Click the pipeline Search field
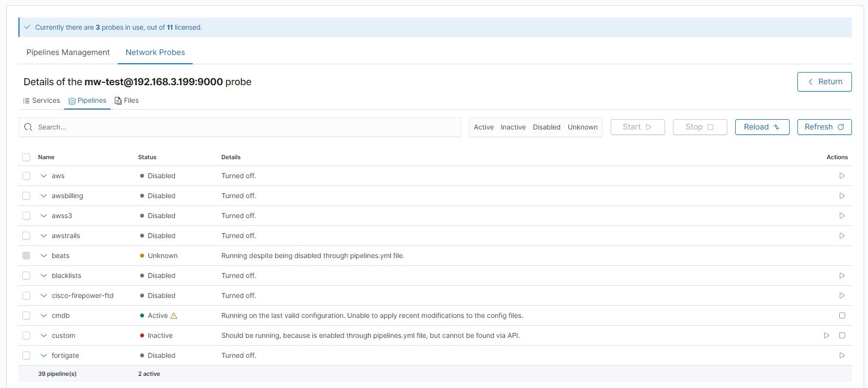Image resolution: width=868 pixels, height=388 pixels. [243, 127]
